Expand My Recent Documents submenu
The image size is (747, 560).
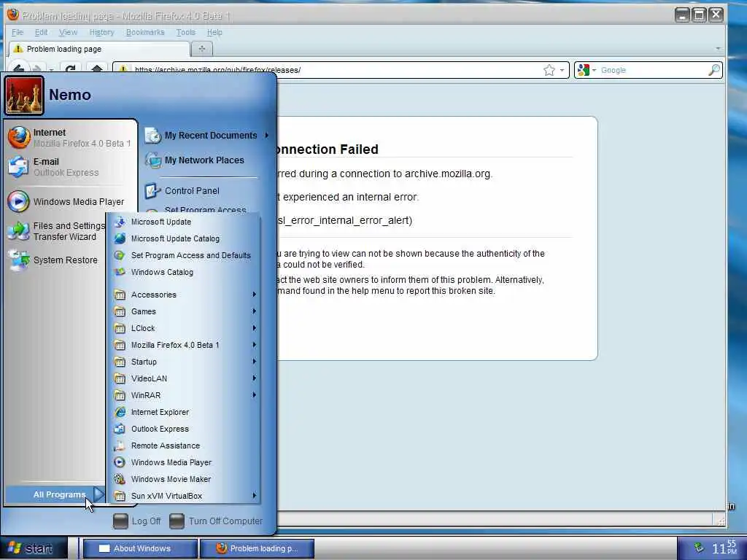pyautogui.click(x=206, y=136)
